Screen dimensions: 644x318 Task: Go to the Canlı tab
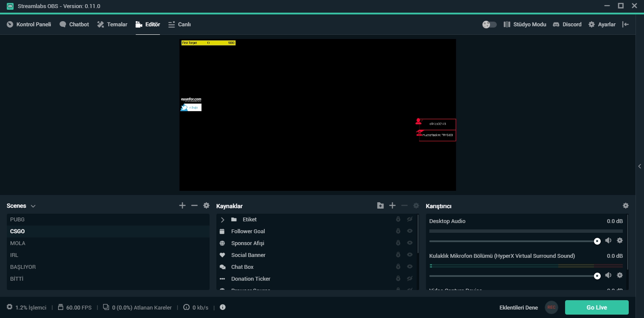(x=179, y=24)
